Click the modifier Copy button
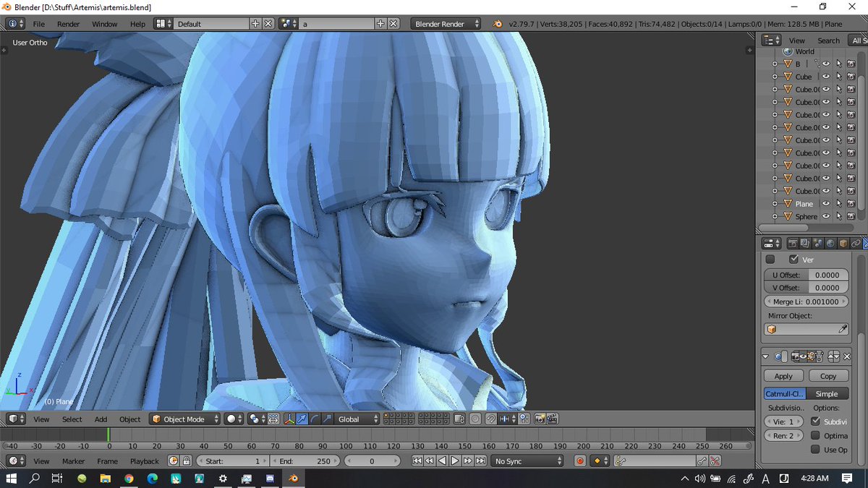868x488 pixels. point(828,376)
